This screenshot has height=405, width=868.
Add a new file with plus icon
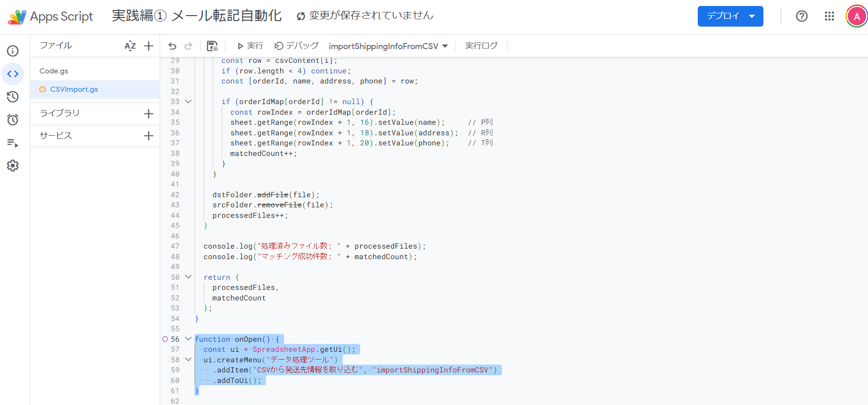click(149, 46)
